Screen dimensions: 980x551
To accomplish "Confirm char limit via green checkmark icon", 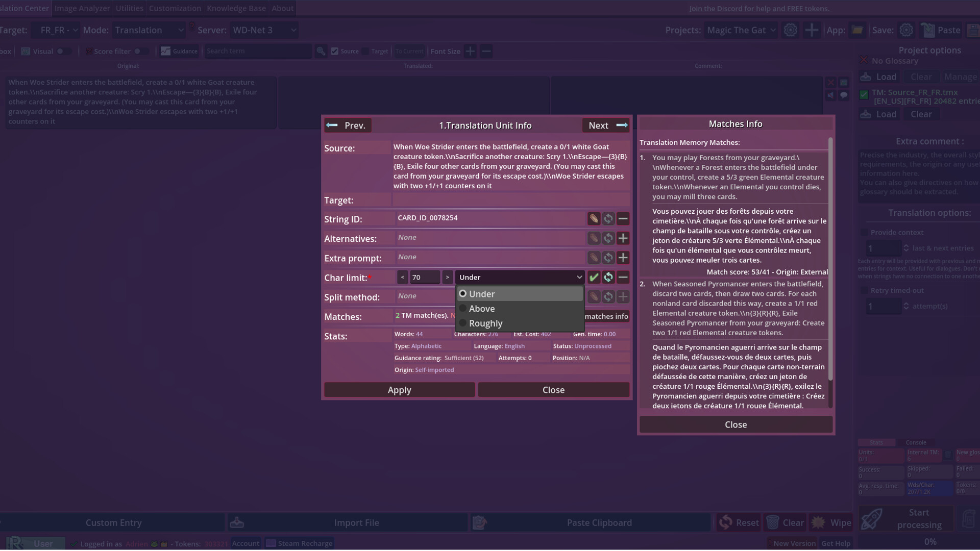I will (x=594, y=277).
